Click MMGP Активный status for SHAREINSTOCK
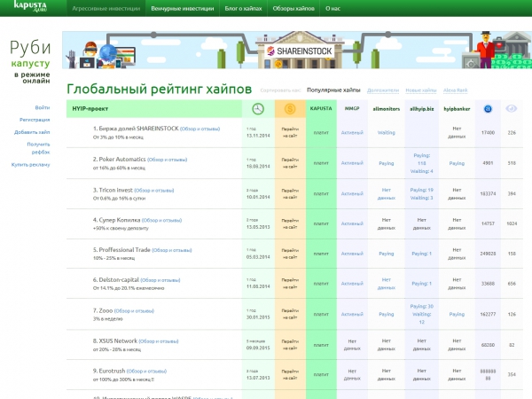The width and height of the screenshot is (532, 399). click(x=352, y=133)
